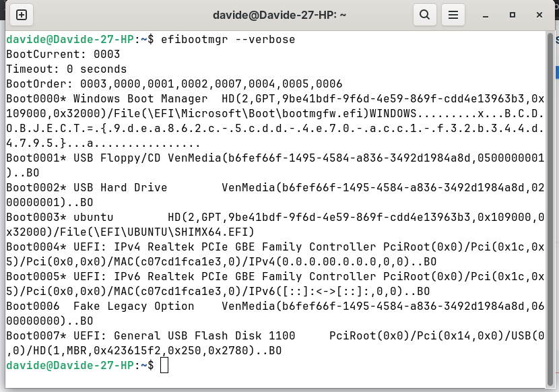Click the bottom davide@Davide-27-HP prompt
559x392 pixels.
pyautogui.click(x=80, y=365)
